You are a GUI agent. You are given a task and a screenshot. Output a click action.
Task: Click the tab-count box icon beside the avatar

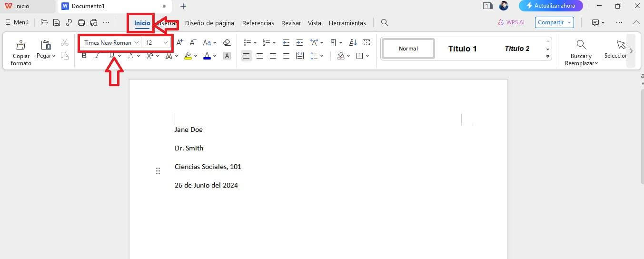487,6
